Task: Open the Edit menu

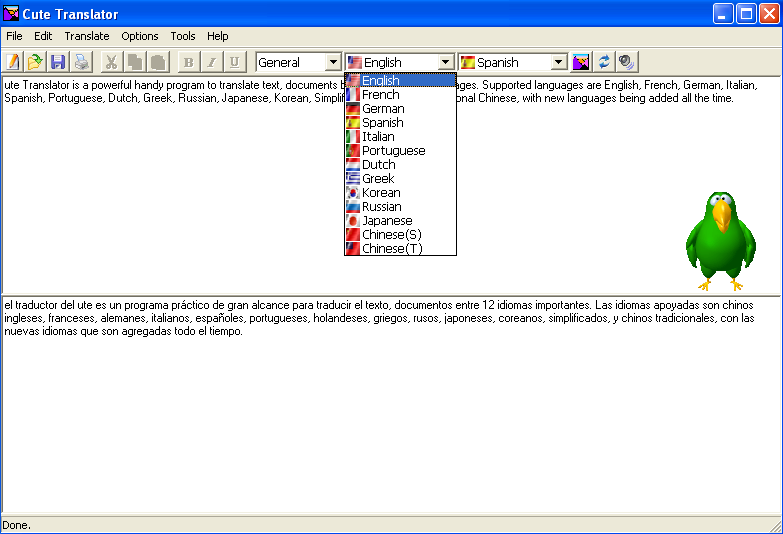Action: tap(43, 36)
